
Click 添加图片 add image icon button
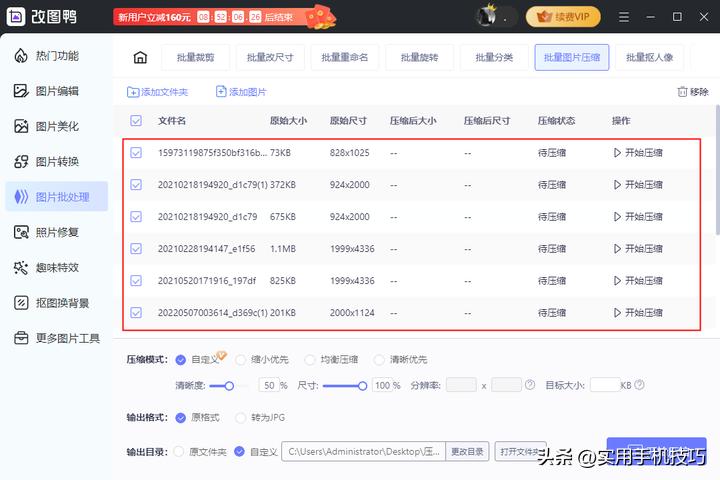pos(241,92)
